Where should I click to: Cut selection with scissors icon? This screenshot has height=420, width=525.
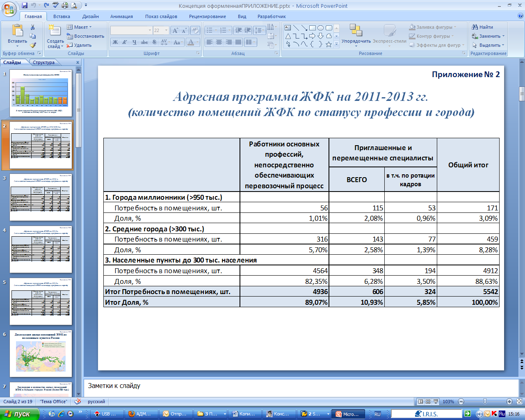[33, 27]
